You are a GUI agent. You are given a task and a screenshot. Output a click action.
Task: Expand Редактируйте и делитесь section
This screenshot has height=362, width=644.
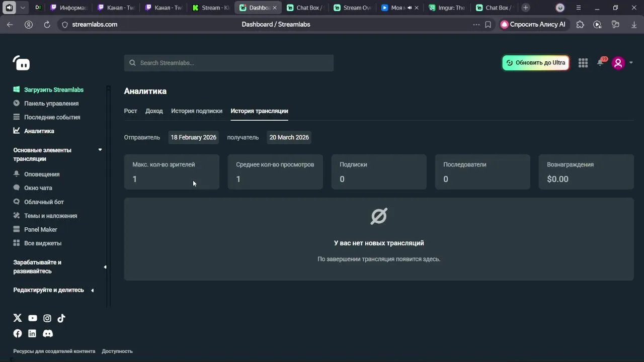[x=93, y=290]
